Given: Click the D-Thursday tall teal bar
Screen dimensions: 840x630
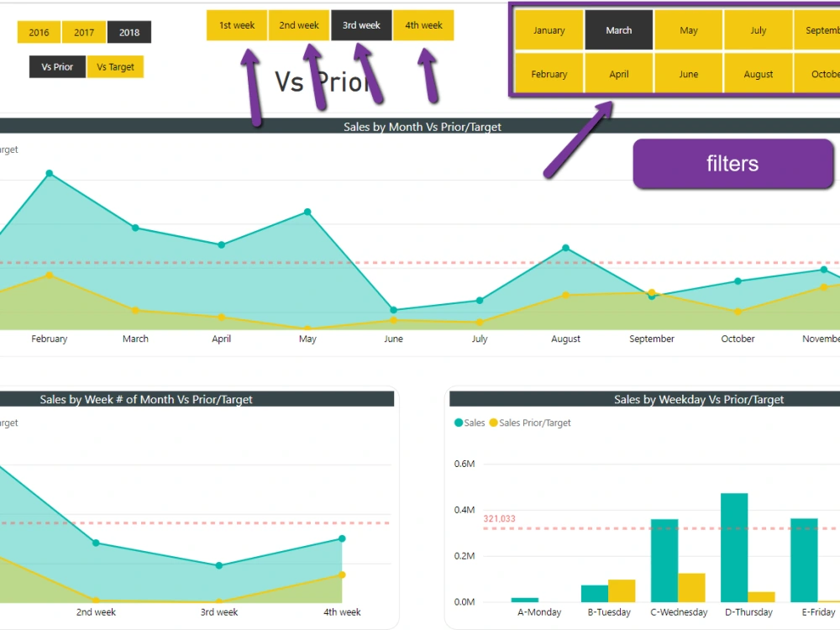Looking at the screenshot, I should click(734, 546).
